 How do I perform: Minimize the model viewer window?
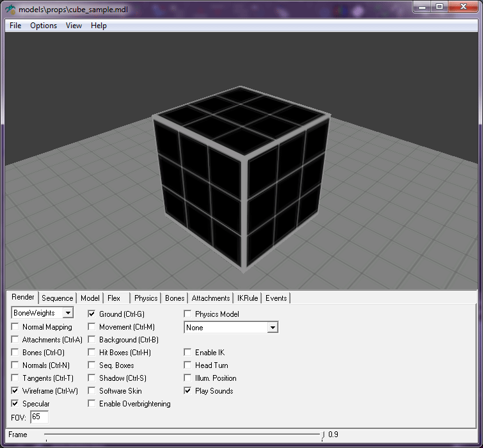coord(422,7)
